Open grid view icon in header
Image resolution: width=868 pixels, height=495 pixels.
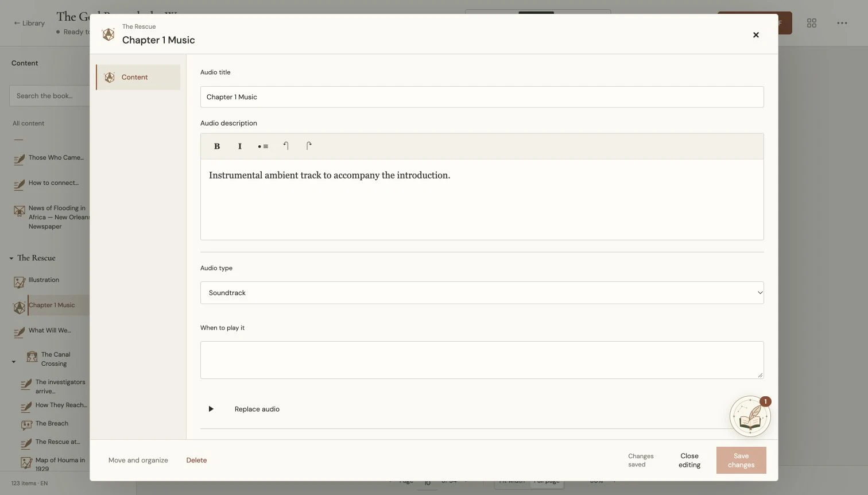[x=812, y=23]
